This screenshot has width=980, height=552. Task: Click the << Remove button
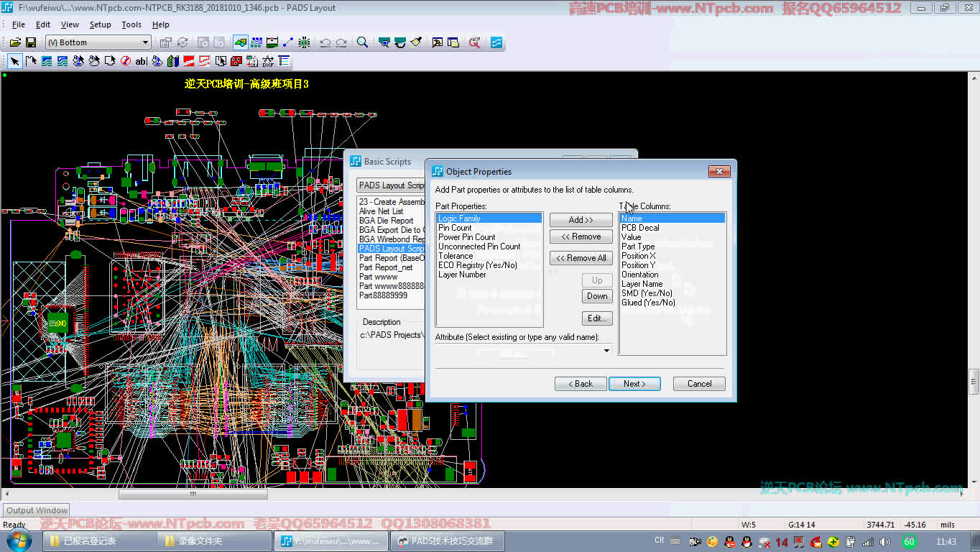tap(581, 236)
